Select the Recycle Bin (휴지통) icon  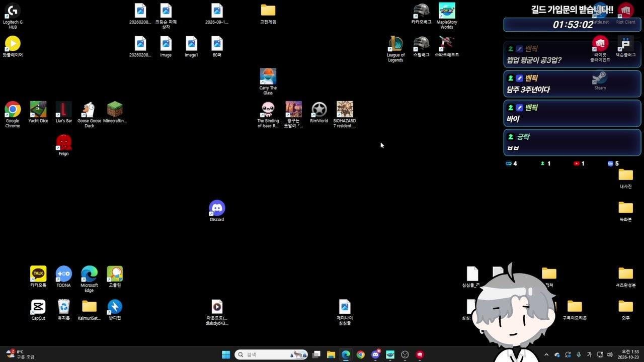coord(64,310)
